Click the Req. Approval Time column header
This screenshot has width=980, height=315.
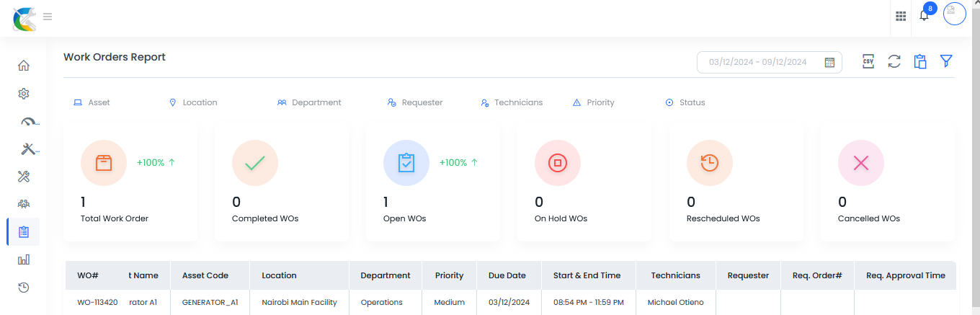[906, 275]
